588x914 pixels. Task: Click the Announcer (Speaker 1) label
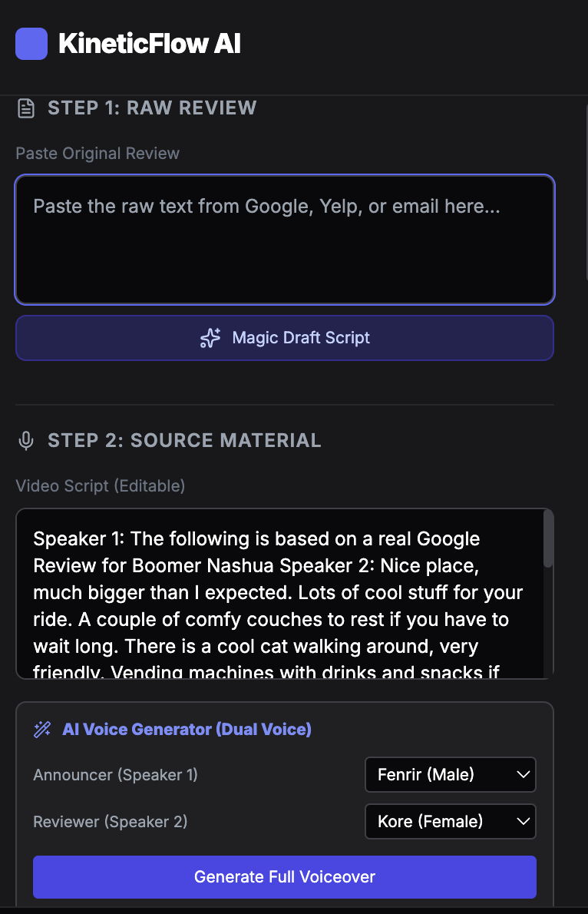pyautogui.click(x=115, y=774)
